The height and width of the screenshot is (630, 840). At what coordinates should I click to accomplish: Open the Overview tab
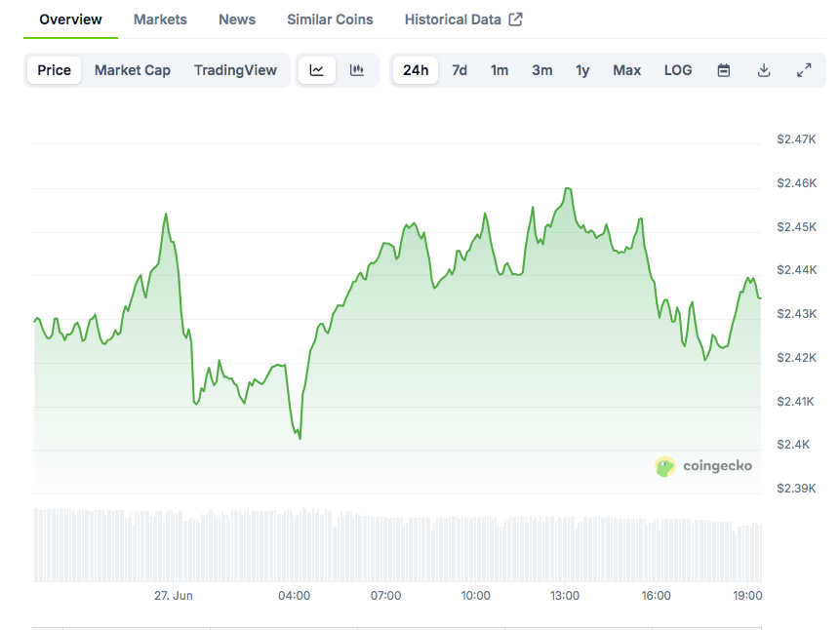(x=70, y=20)
